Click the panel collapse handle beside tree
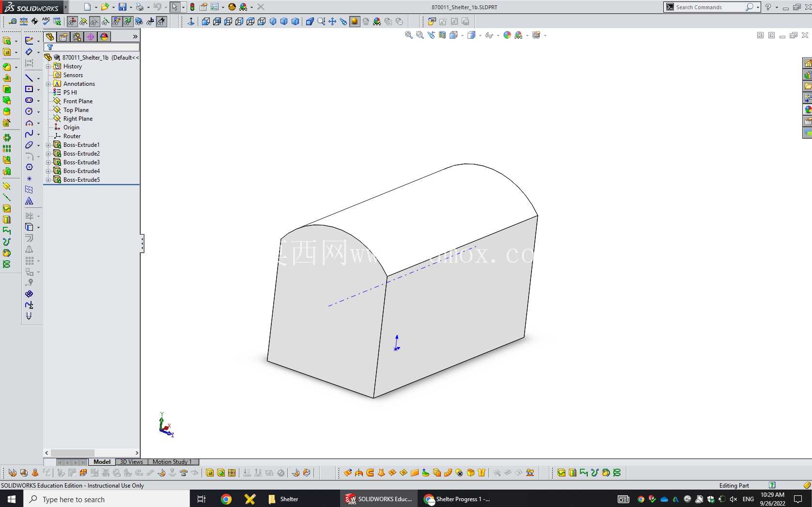This screenshot has width=812, height=507. (x=142, y=243)
